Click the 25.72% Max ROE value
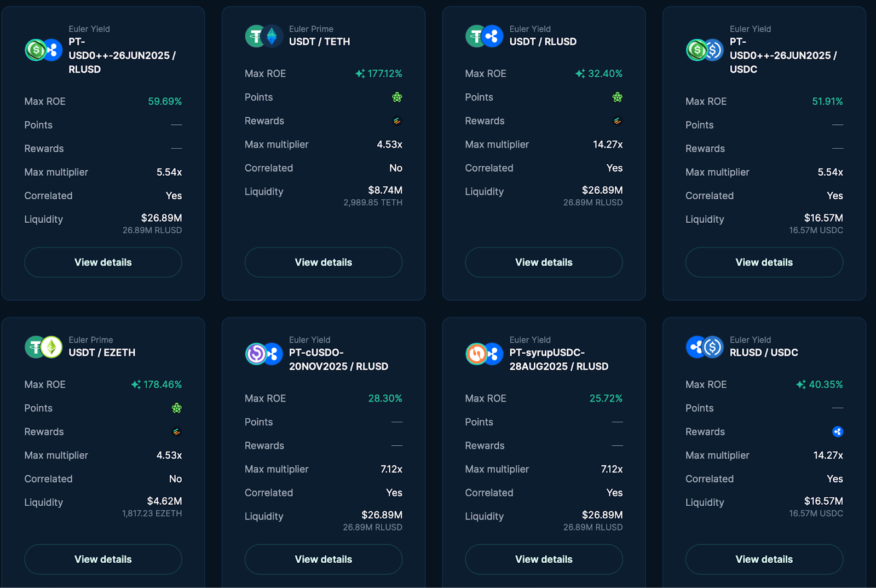Screen dimensions: 876x588 606,399
